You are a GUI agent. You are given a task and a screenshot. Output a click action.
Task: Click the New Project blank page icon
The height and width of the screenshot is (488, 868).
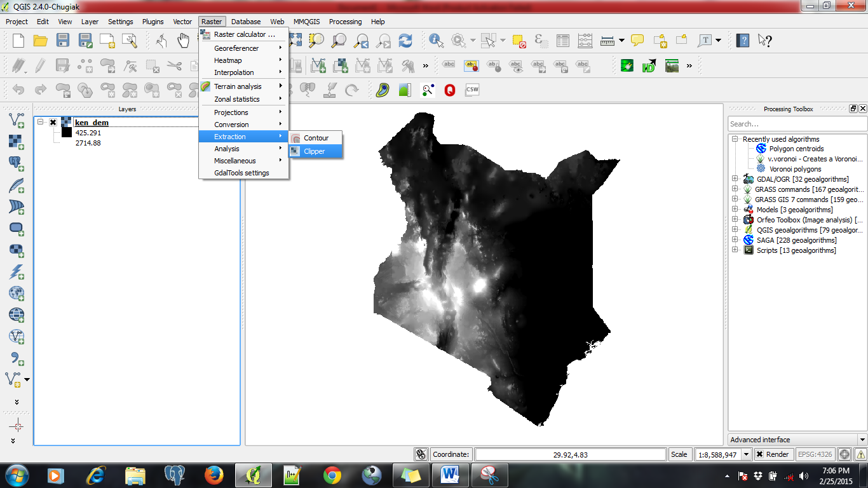click(x=18, y=41)
